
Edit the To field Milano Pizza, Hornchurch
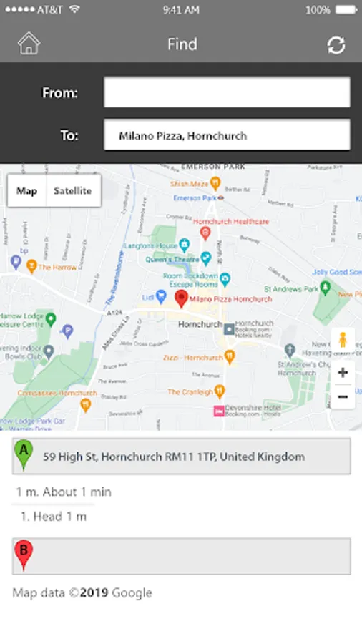coord(227,135)
